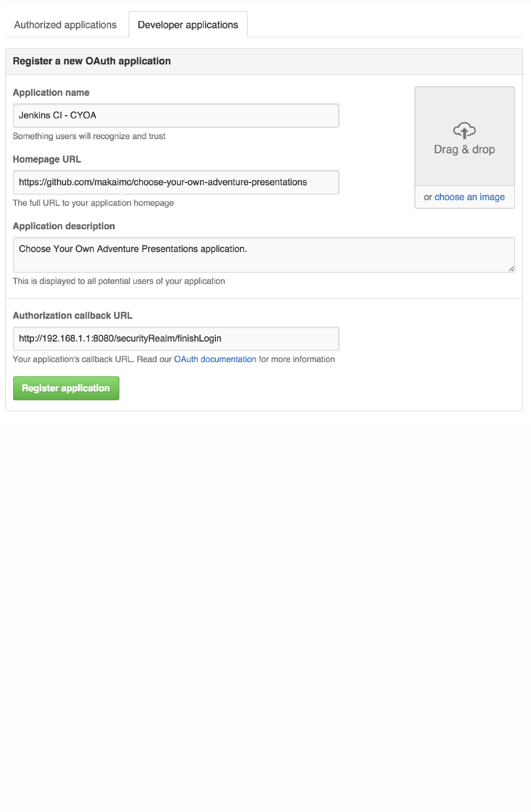531x812 pixels.
Task: Click the "Homepage URL" label
Action: 47,159
